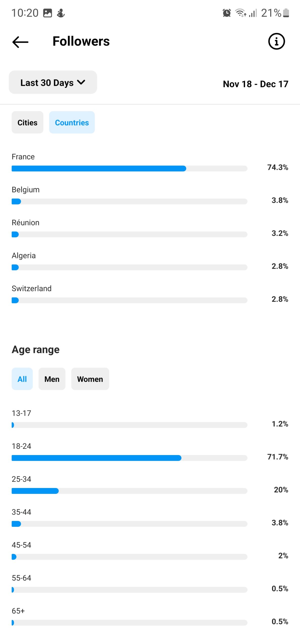Screen dimensions: 300x644
Task: Tap the alarm clock status icon
Action: (227, 13)
